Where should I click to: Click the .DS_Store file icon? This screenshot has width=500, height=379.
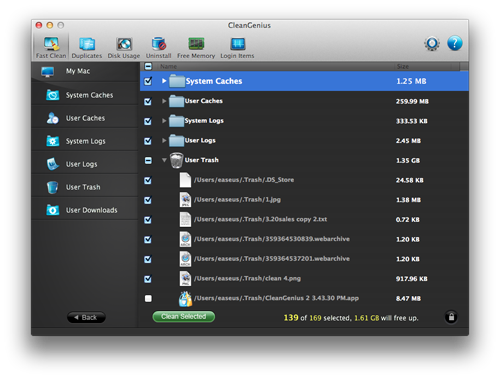[x=185, y=180]
